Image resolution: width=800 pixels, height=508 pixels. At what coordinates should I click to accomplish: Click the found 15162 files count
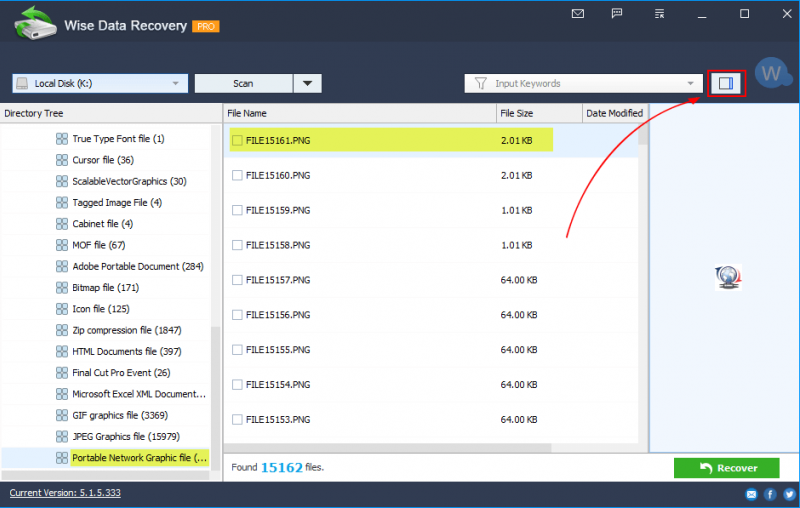click(282, 467)
